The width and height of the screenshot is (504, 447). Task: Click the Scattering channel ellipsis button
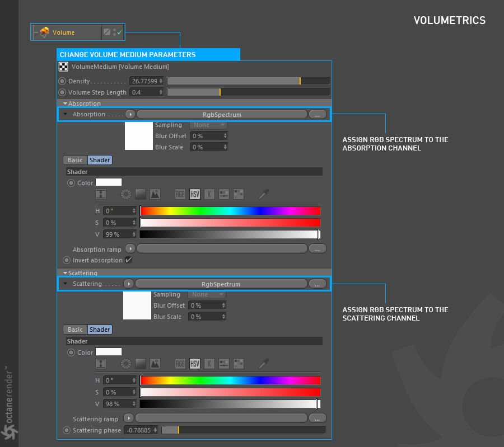318,284
